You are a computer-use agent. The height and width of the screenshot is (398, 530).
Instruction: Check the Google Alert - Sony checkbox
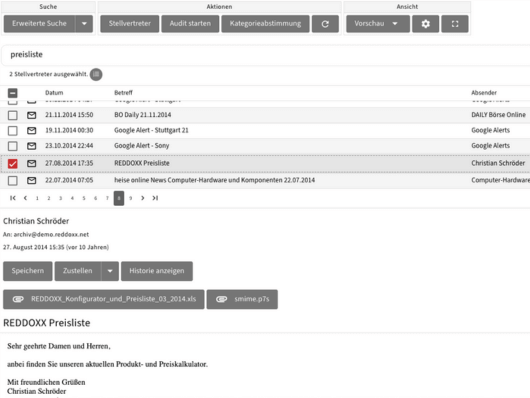13,146
